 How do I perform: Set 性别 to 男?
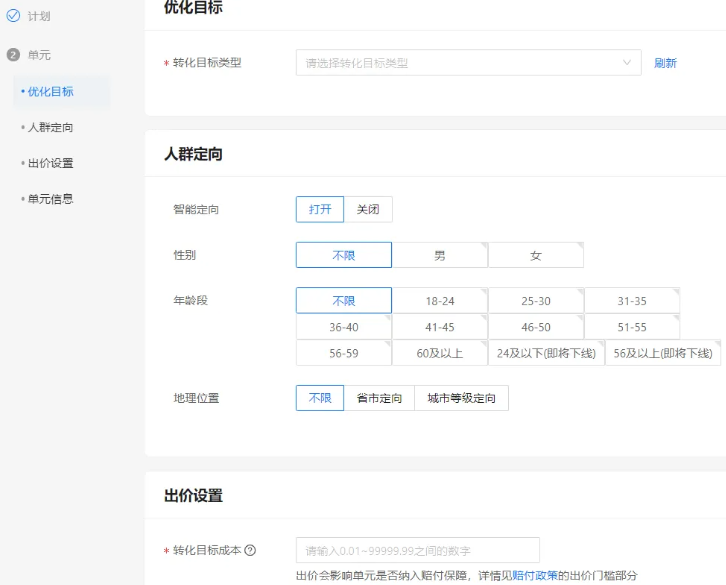point(440,255)
